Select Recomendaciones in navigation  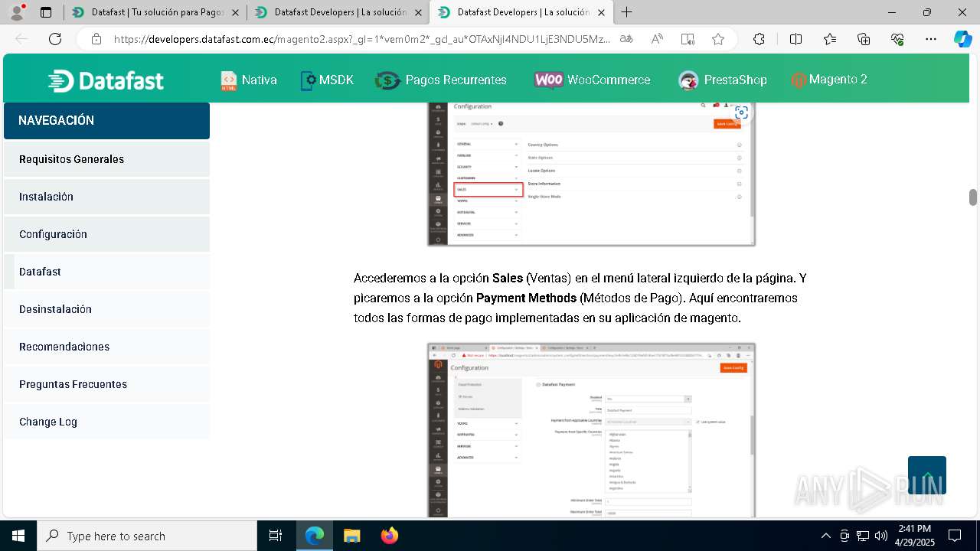(x=106, y=347)
